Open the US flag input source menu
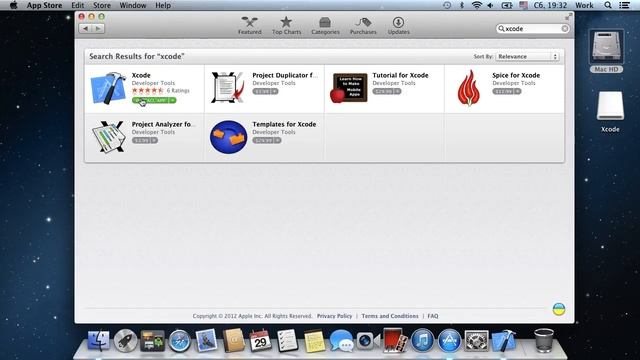Image resolution: width=640 pixels, height=360 pixels. [x=523, y=5]
